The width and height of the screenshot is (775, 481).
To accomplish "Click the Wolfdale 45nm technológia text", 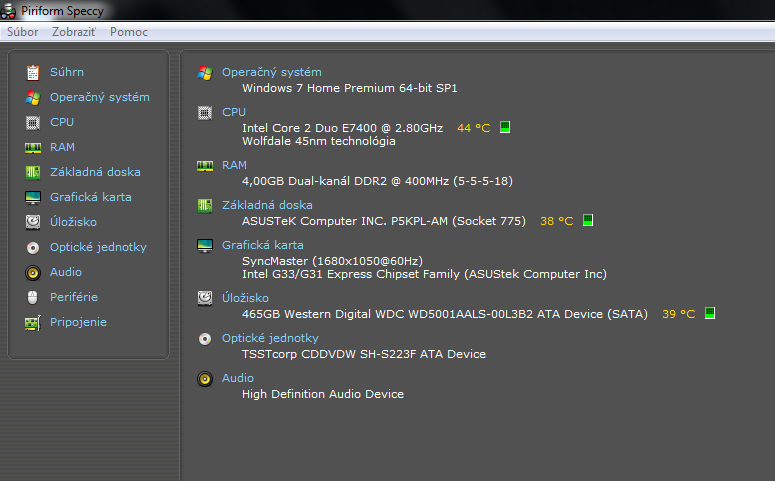I will pyautogui.click(x=319, y=141).
